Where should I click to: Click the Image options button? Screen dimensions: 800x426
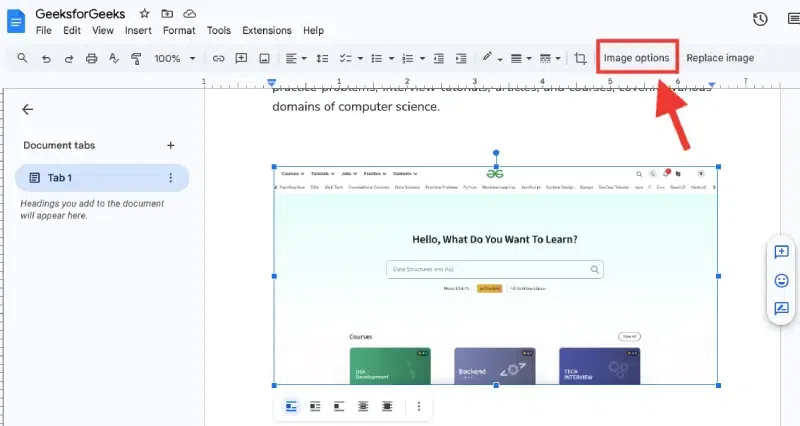(x=637, y=58)
